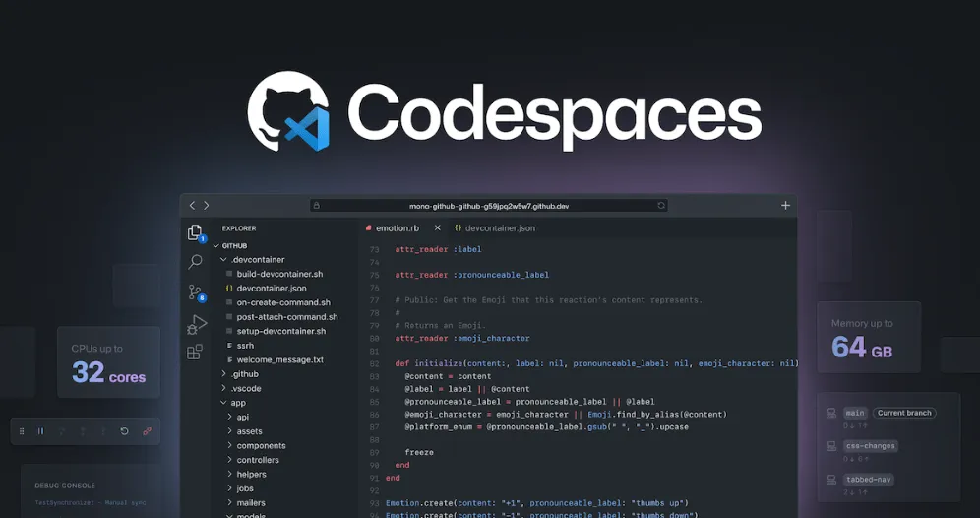Click the codespace icon beside css-changes
980x518 pixels.
pyautogui.click(x=831, y=446)
